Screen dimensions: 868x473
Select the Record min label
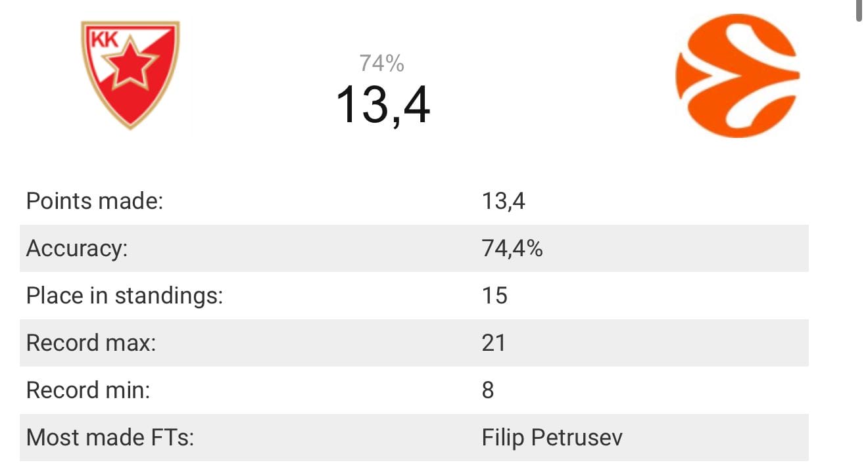(x=88, y=390)
